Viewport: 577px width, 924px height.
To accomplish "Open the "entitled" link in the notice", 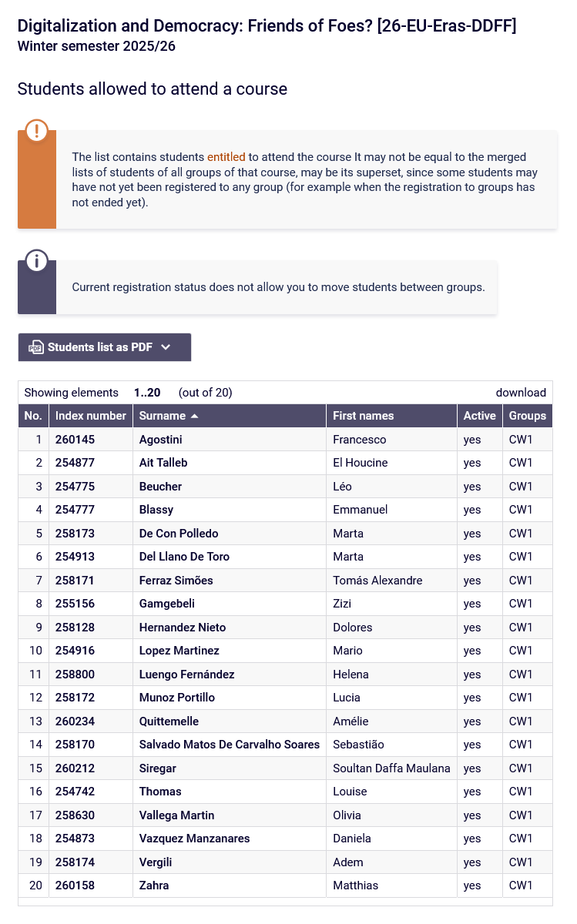I will point(226,157).
